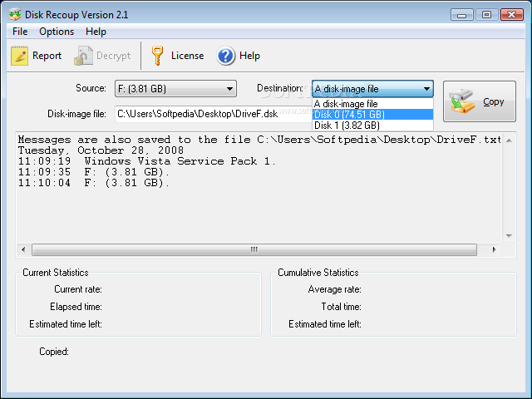Choose Disk 1 (3.82 GB) destination

coord(372,126)
